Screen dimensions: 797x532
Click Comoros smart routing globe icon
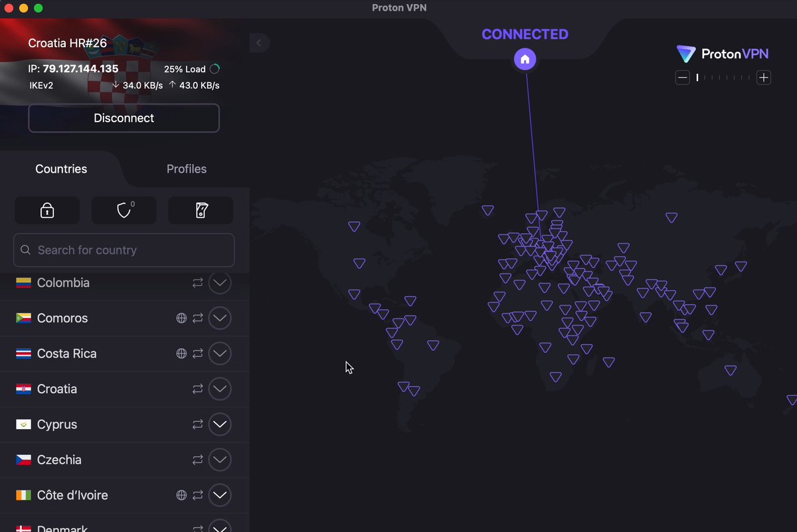tap(181, 318)
